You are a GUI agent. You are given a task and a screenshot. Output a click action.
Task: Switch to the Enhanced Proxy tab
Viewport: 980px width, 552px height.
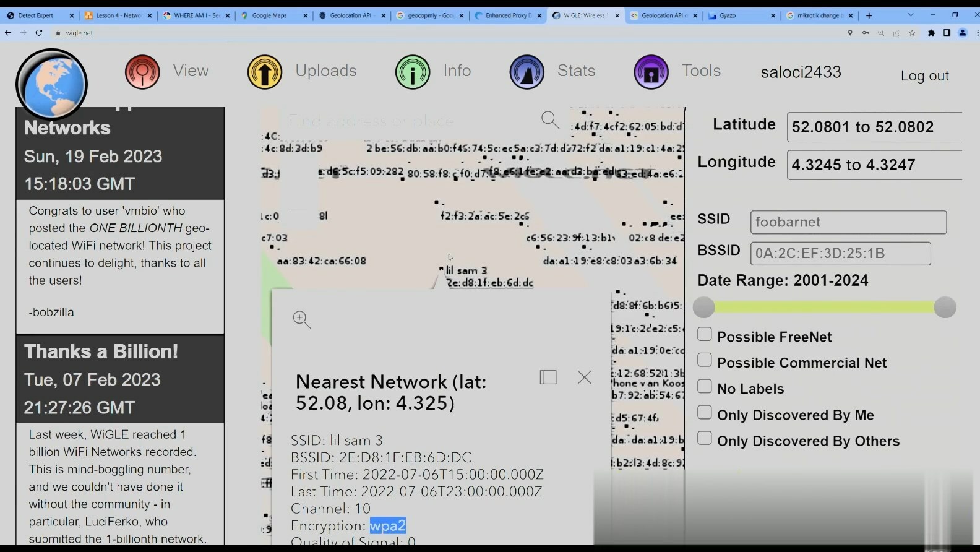pos(507,15)
